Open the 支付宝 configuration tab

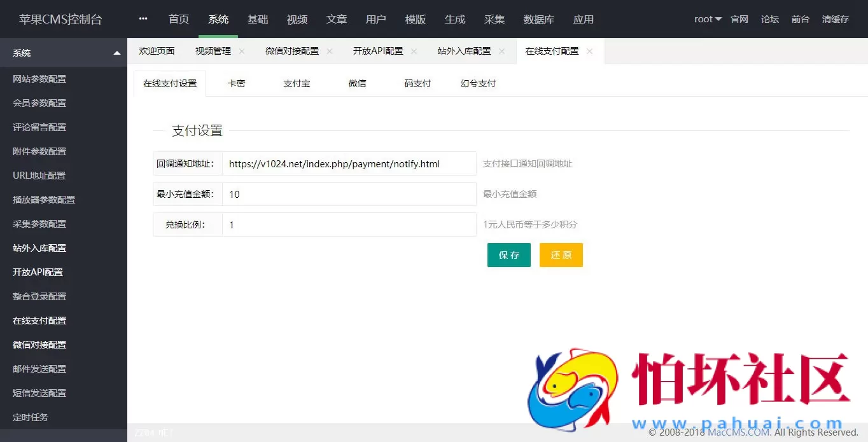click(296, 83)
